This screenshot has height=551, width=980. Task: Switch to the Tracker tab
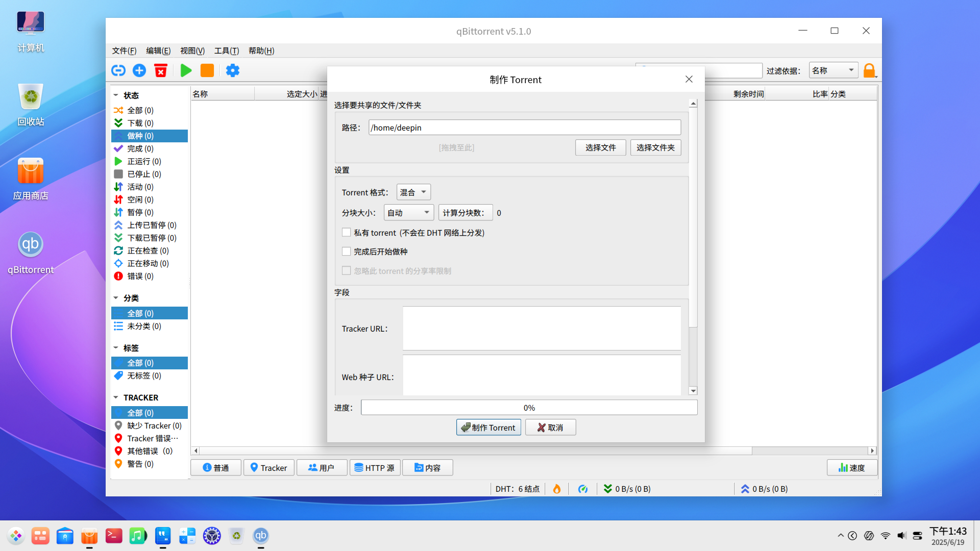pos(269,468)
